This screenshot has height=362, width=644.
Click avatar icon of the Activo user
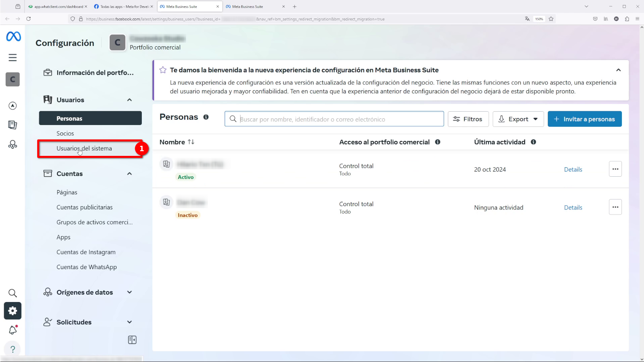[x=166, y=164]
